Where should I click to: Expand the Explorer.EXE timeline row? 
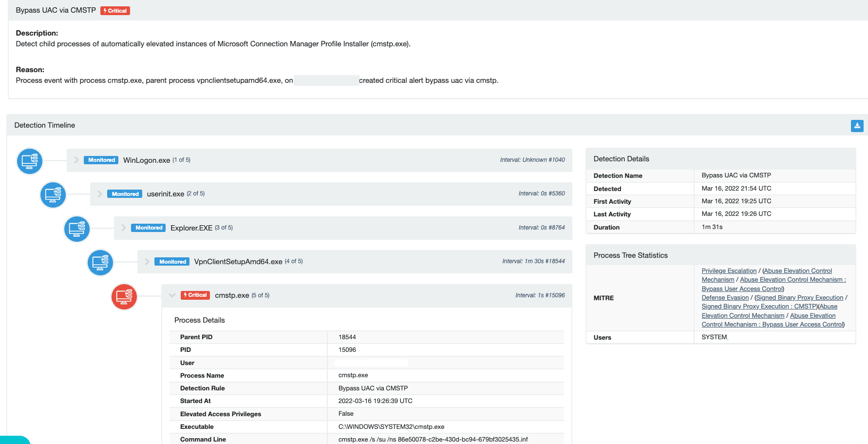(124, 228)
